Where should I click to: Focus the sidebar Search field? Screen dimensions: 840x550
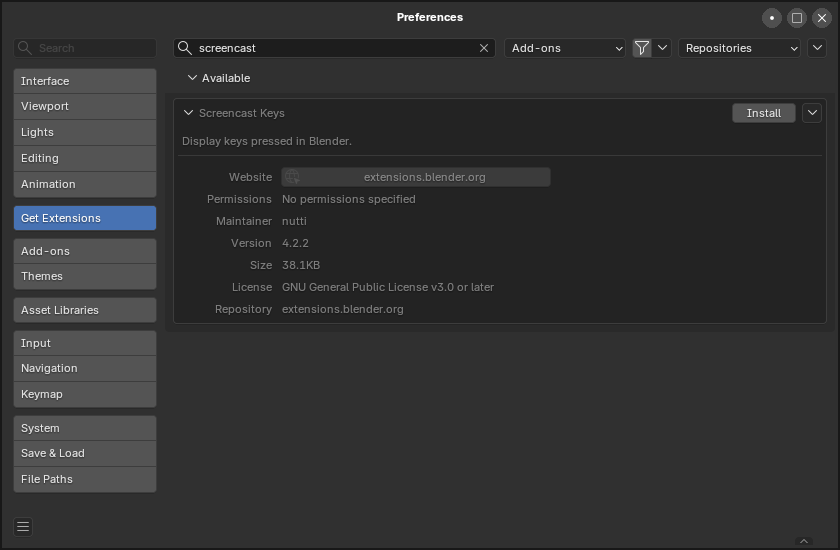(x=85, y=48)
